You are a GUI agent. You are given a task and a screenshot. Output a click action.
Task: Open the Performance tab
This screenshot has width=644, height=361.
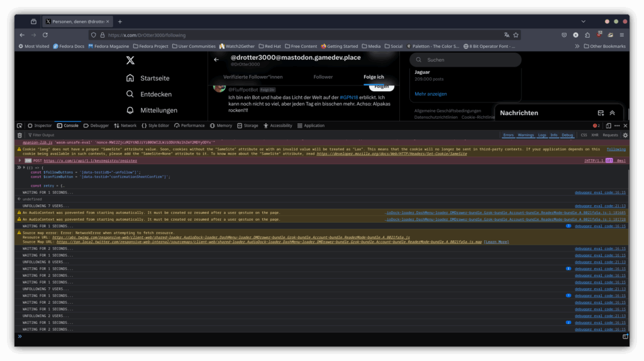point(189,126)
